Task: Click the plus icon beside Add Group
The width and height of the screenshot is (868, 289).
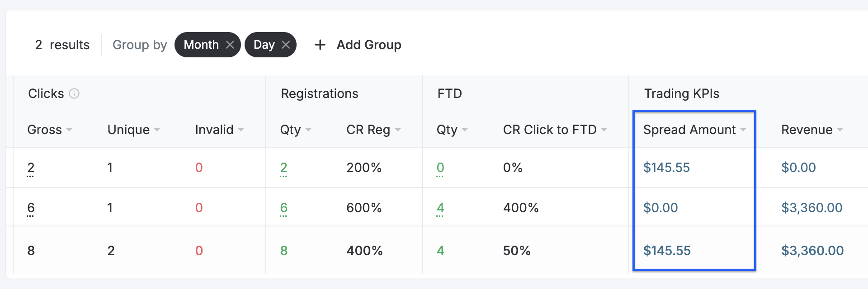Action: [x=320, y=45]
